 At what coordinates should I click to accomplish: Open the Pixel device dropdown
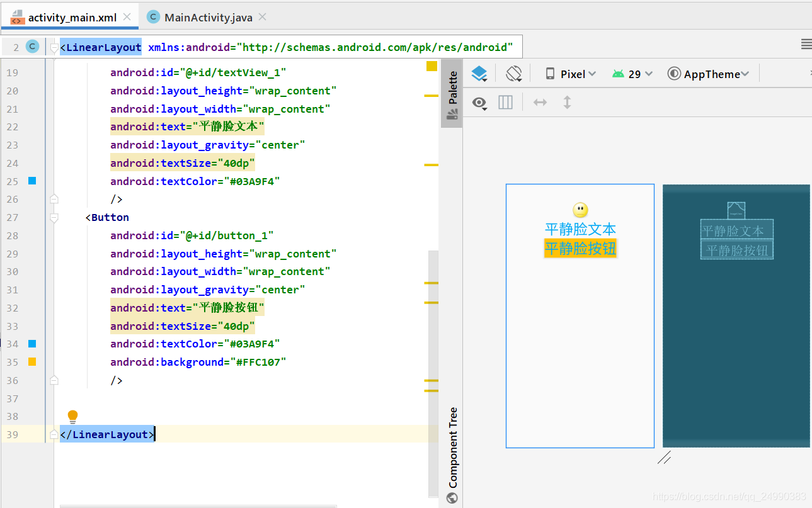pos(569,74)
